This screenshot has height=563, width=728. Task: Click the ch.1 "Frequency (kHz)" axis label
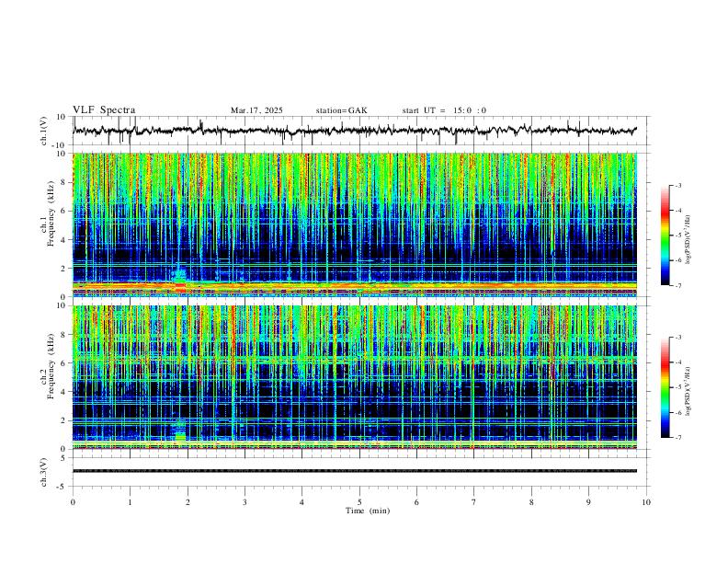point(51,213)
